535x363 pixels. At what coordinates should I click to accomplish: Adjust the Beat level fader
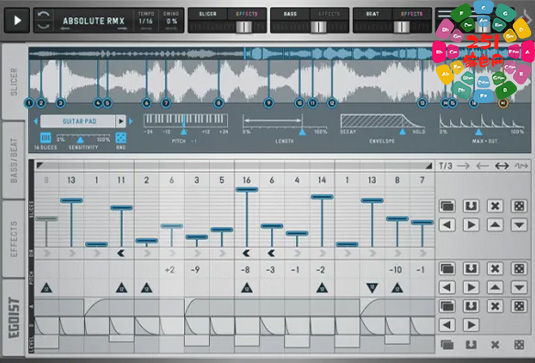tap(402, 27)
